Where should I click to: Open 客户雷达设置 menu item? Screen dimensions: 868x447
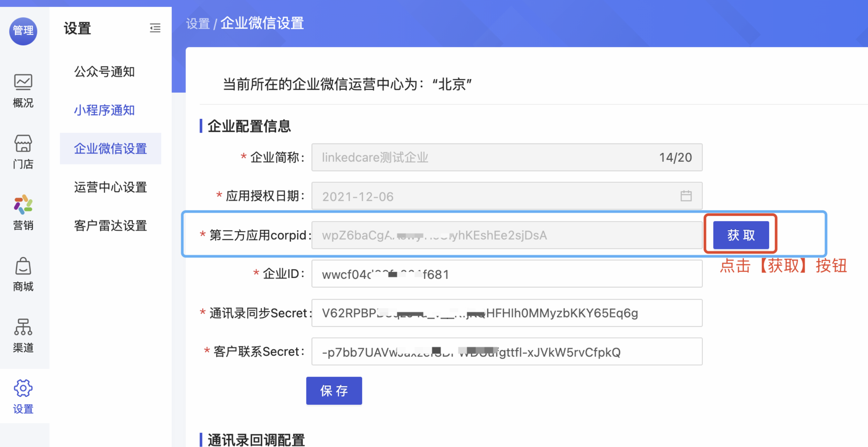pos(111,226)
